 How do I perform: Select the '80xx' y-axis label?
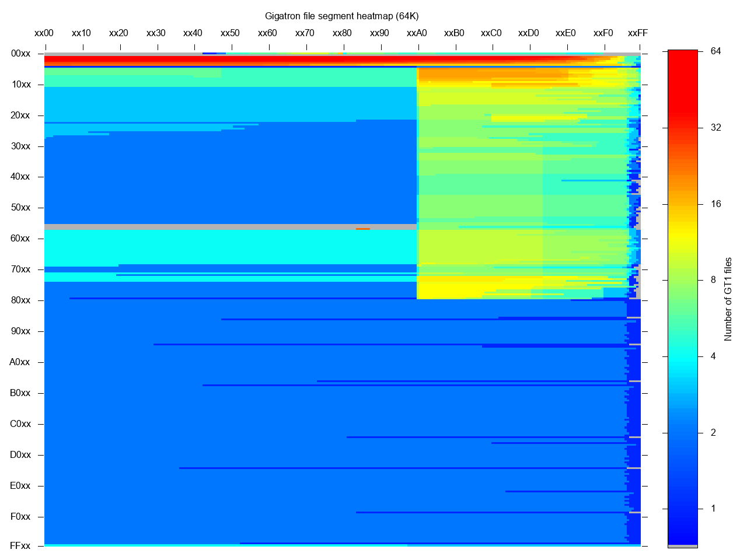pyautogui.click(x=20, y=300)
